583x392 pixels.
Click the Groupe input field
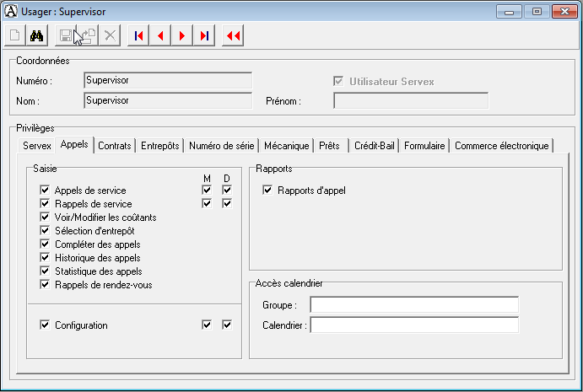coord(414,304)
